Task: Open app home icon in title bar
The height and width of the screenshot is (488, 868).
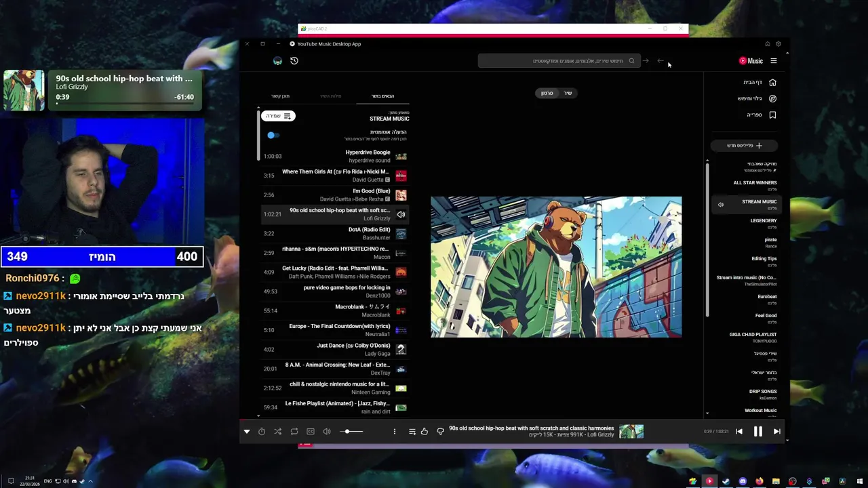Action: (768, 44)
